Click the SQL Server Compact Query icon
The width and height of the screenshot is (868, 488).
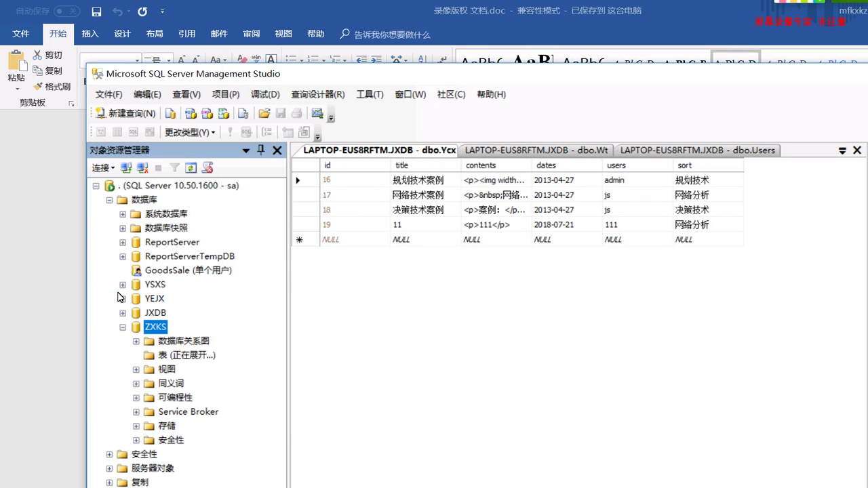243,113
